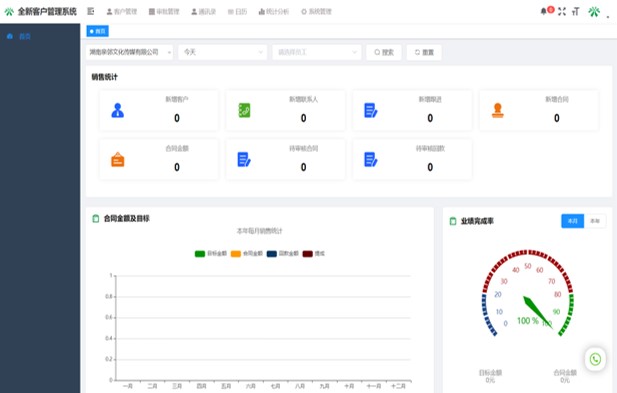Click the 新增客户 card label
The width and height of the screenshot is (617, 393).
pos(177,100)
